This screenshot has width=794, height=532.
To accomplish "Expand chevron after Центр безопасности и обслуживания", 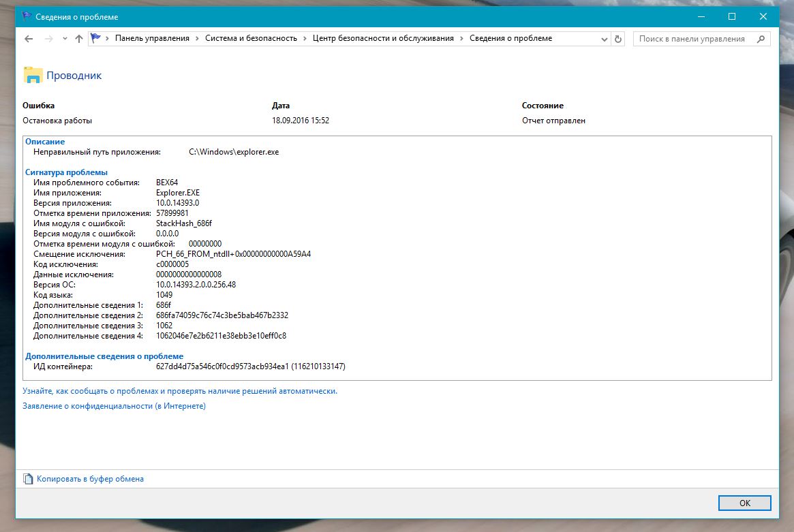I will 462,38.
